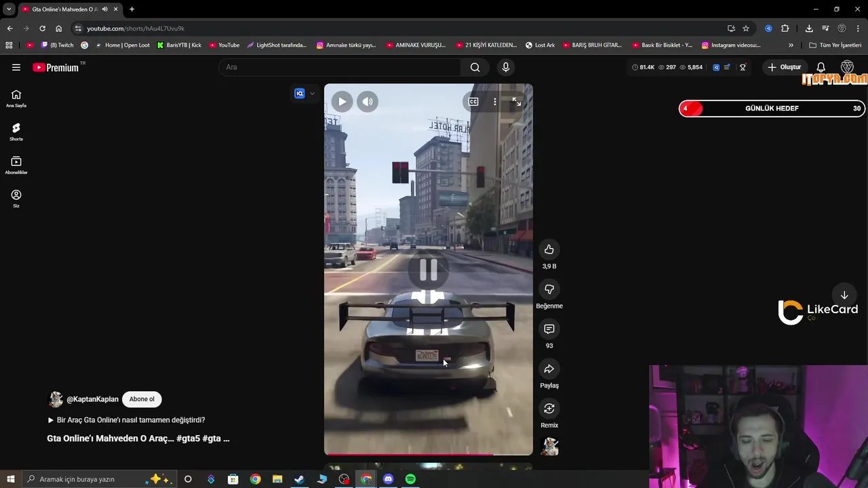868x488 pixels.
Task: Click the GÜNLÜK HEDEF progress bar
Action: click(x=772, y=108)
